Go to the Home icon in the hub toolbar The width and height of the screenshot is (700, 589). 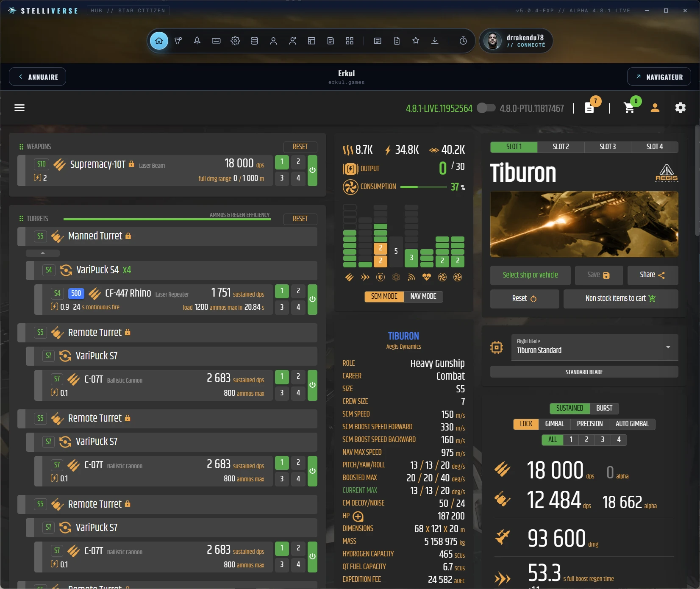(x=159, y=41)
